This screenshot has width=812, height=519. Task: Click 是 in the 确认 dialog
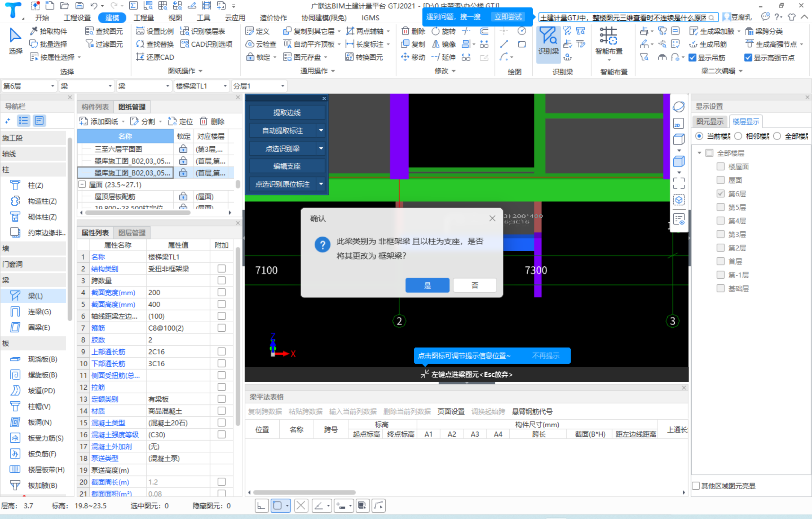point(427,285)
